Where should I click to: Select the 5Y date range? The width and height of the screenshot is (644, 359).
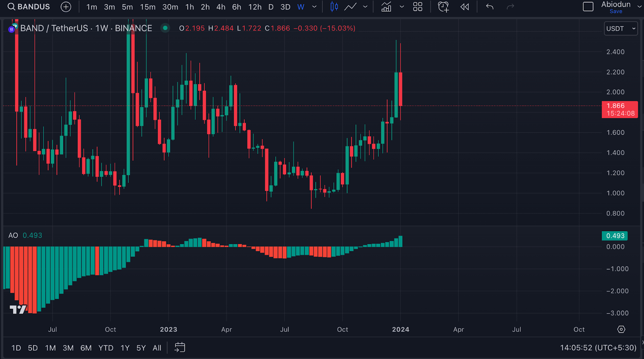tap(141, 348)
